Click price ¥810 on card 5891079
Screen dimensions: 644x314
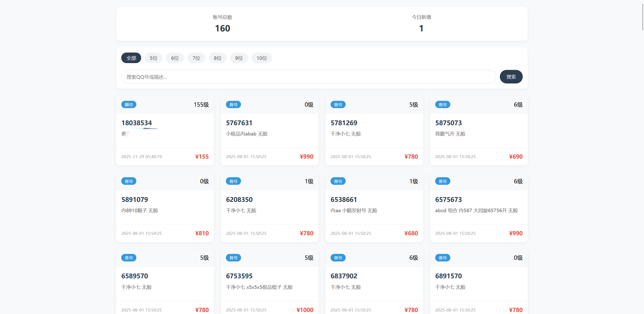pyautogui.click(x=202, y=233)
